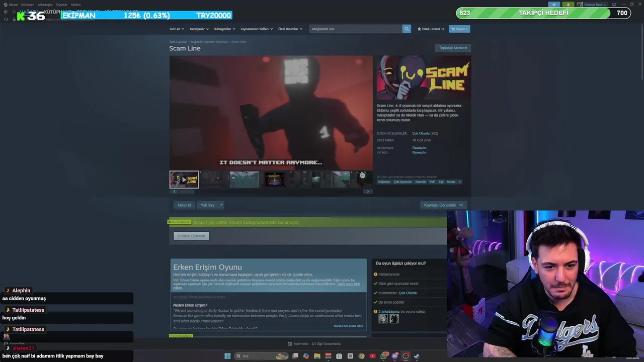Open the downloads status icon at the bottom
The height and width of the screenshot is (362, 644).
(x=290, y=344)
